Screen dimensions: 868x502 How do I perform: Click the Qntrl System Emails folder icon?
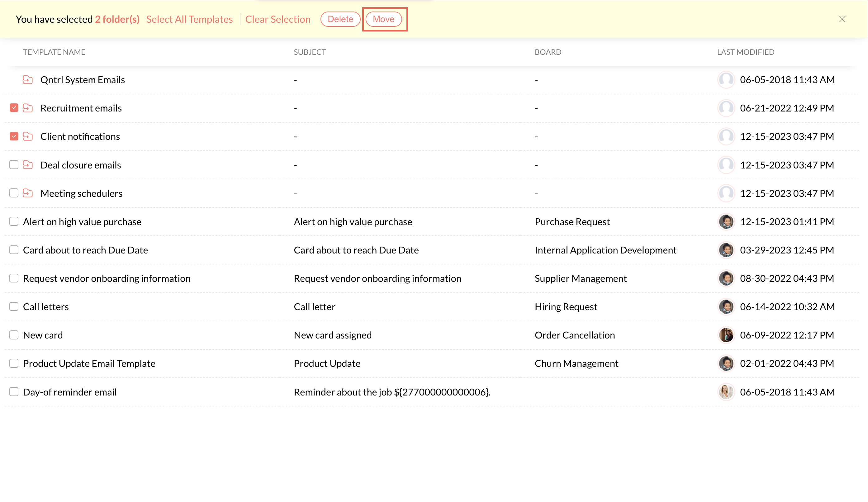[27, 80]
